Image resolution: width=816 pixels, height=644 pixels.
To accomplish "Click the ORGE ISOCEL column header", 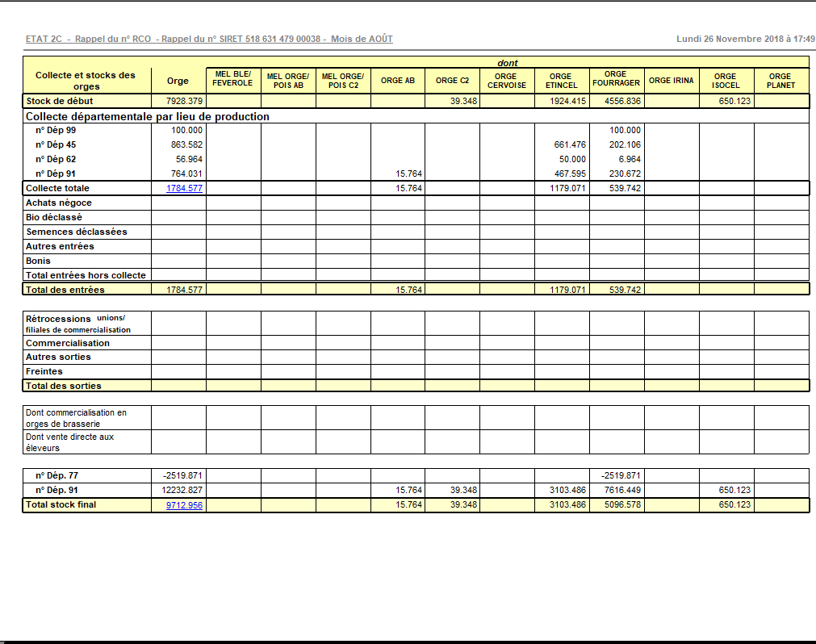I will (x=726, y=81).
